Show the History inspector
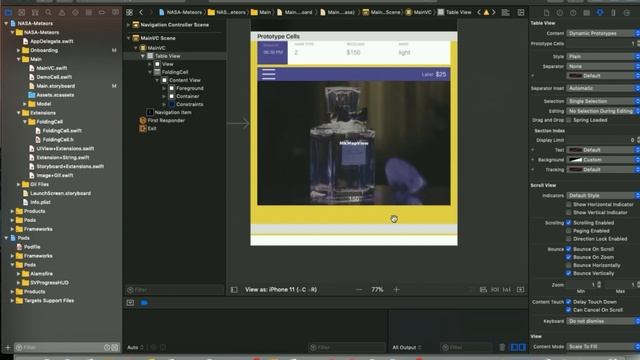640x360 pixels. (560, 13)
